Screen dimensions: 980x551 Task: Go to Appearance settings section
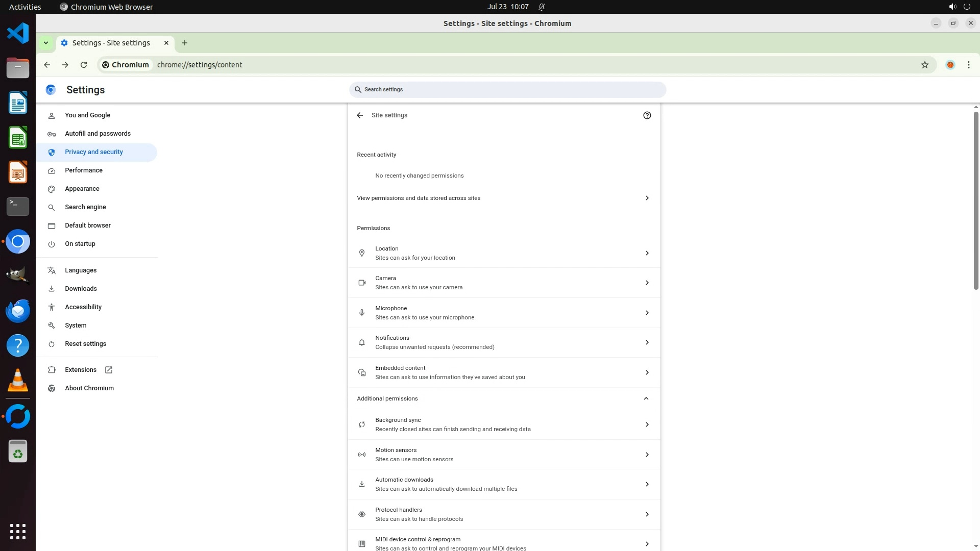click(x=82, y=189)
